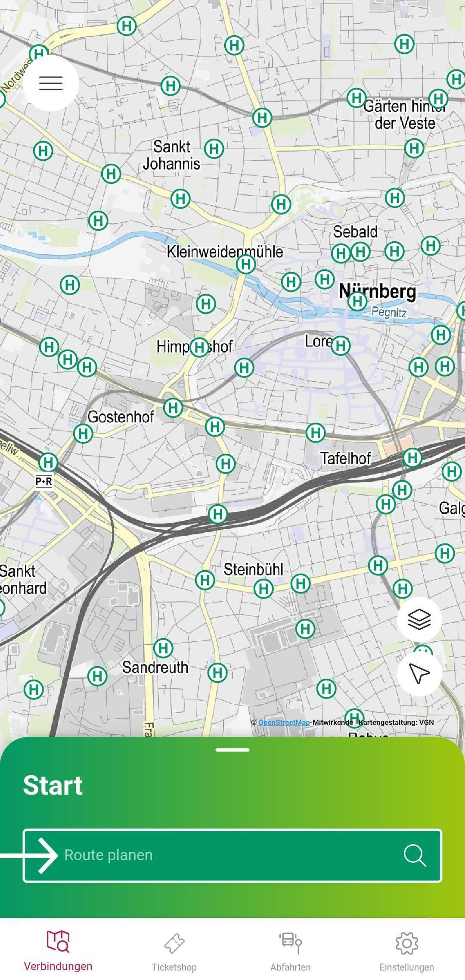Screen dimensions: 465x980
Task: Tap the P+R parking sign
Action: point(44,481)
